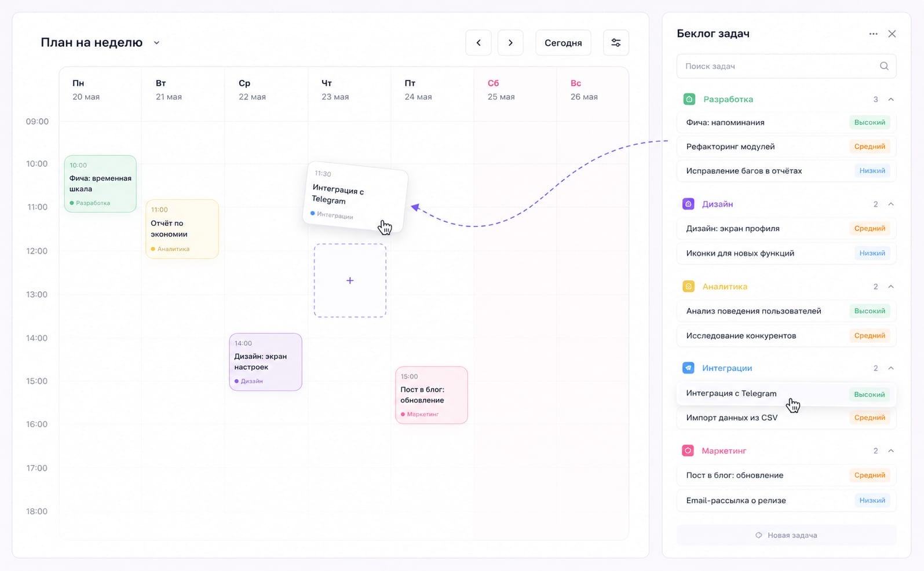The width and height of the screenshot is (924, 571).
Task: Go to previous week with left arrow
Action: tap(479, 43)
